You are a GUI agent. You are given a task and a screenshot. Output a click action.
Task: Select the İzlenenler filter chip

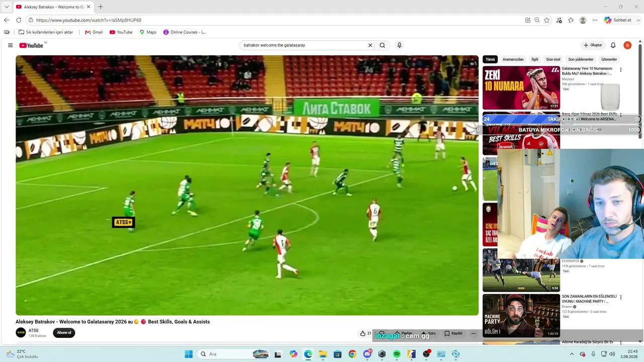609,59
